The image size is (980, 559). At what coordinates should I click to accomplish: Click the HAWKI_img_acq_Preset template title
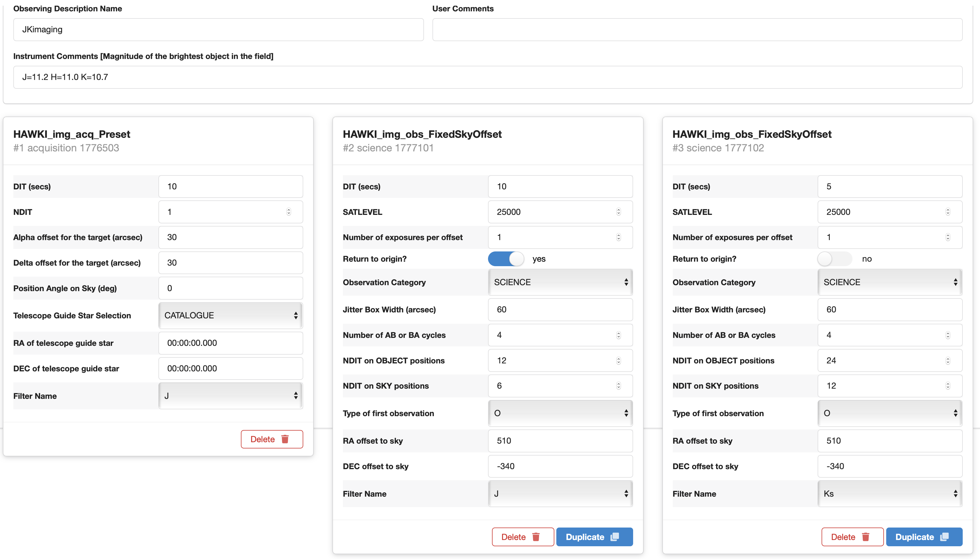(72, 134)
